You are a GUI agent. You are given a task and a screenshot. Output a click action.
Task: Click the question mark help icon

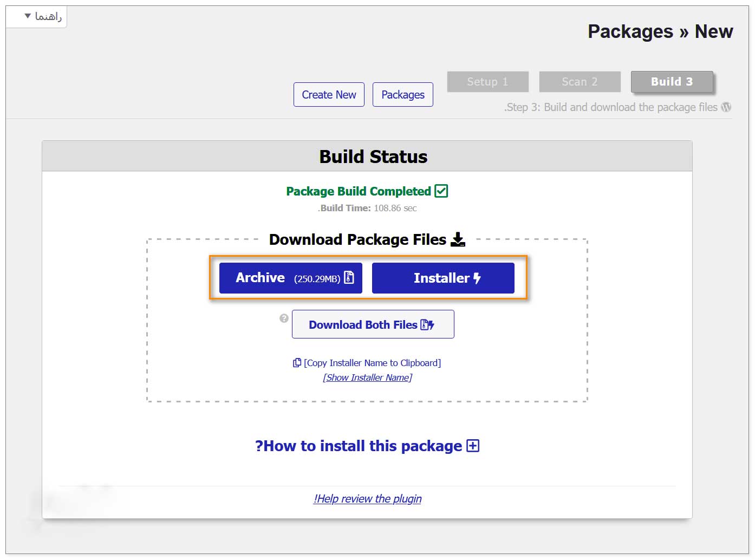(284, 318)
